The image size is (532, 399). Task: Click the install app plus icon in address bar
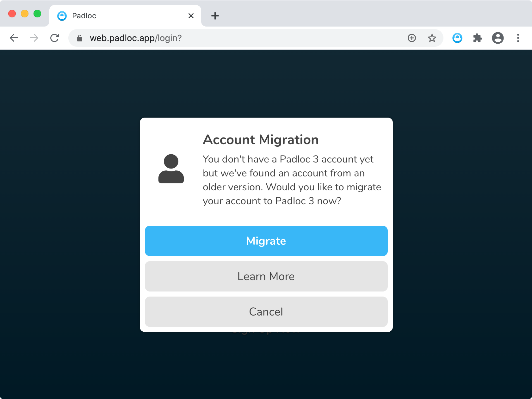[411, 38]
